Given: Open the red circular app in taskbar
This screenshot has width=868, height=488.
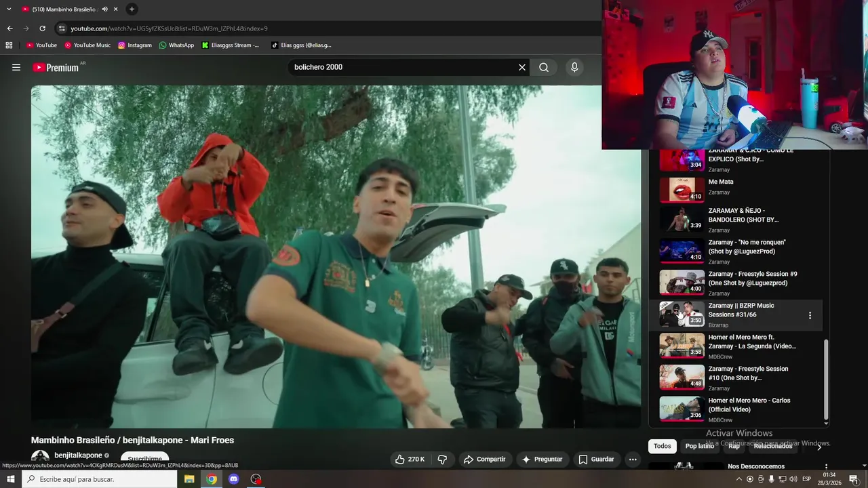Looking at the screenshot, I should coord(256,479).
